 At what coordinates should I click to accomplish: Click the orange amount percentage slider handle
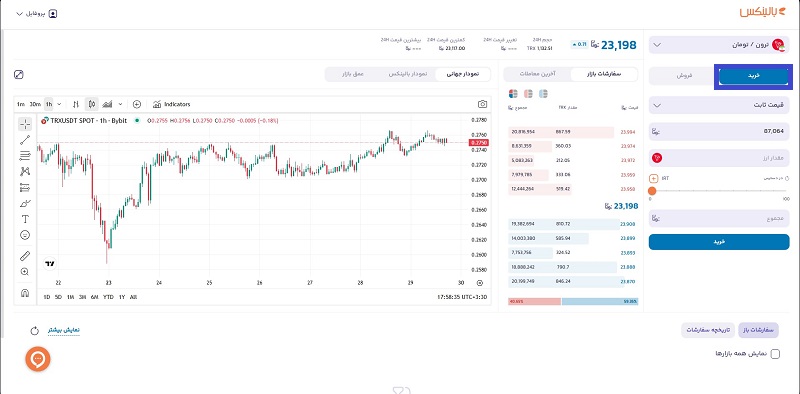coord(652,191)
